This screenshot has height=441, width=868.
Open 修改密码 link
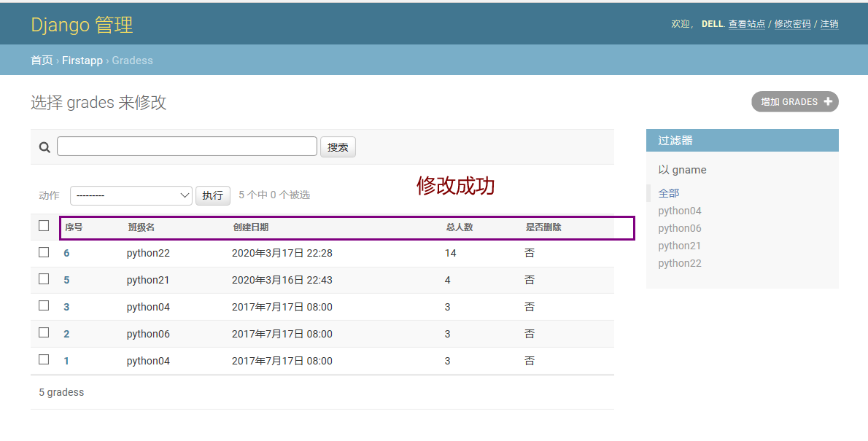pos(792,24)
